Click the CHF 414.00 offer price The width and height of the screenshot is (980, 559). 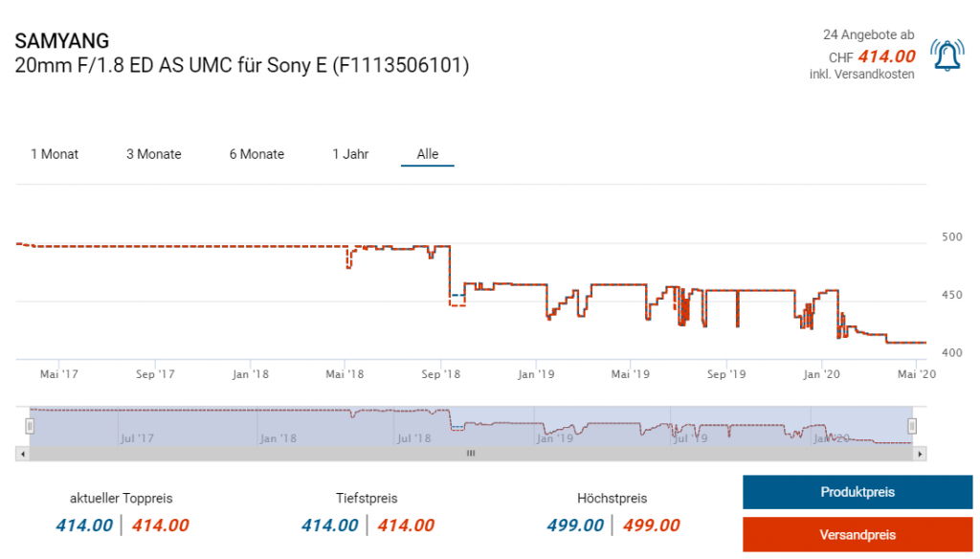[x=886, y=56]
